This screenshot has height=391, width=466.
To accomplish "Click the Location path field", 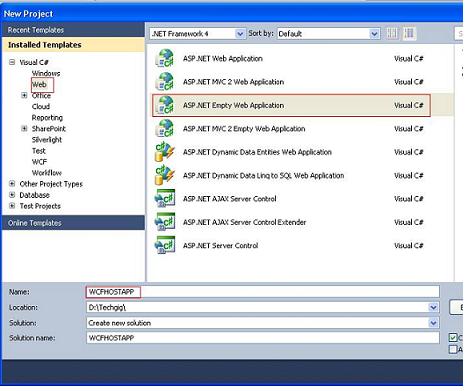I will pos(263,307).
